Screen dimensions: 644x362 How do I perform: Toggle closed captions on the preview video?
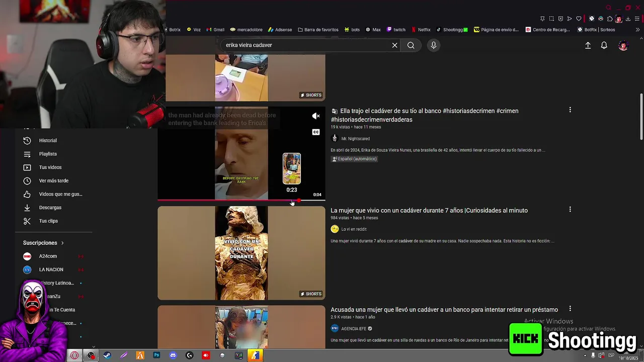coord(316,132)
